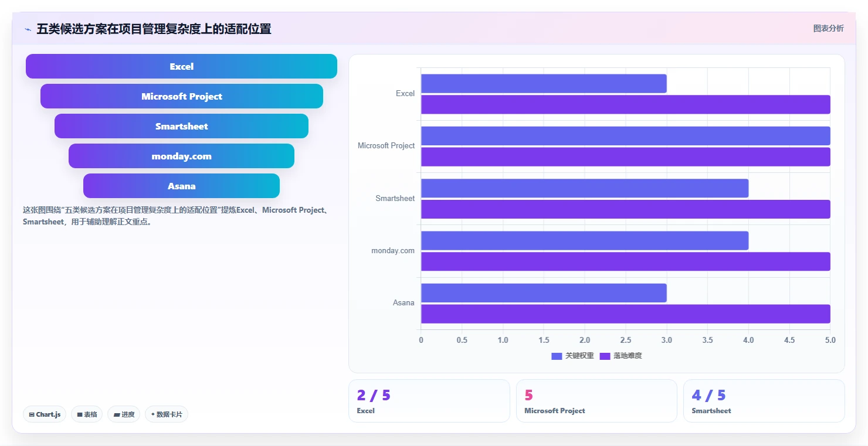Click the 2.0 tick on the x-axis
Viewport: 868px width, 446px height.
pyautogui.click(x=585, y=340)
